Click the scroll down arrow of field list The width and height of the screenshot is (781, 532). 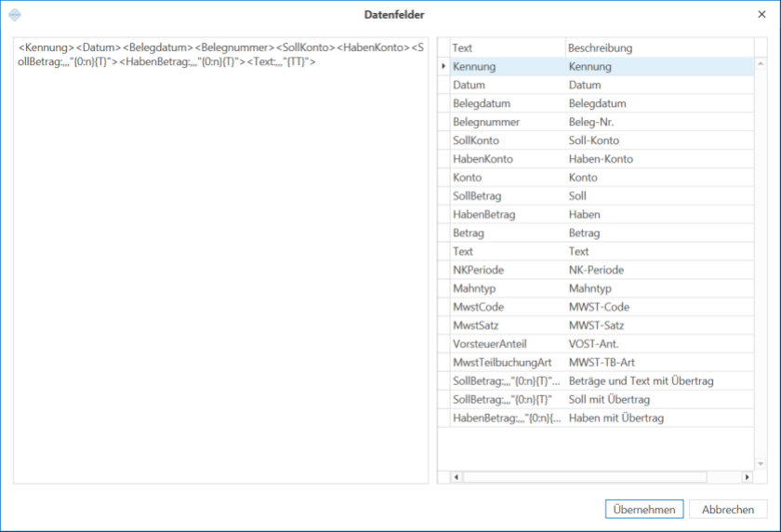click(761, 464)
